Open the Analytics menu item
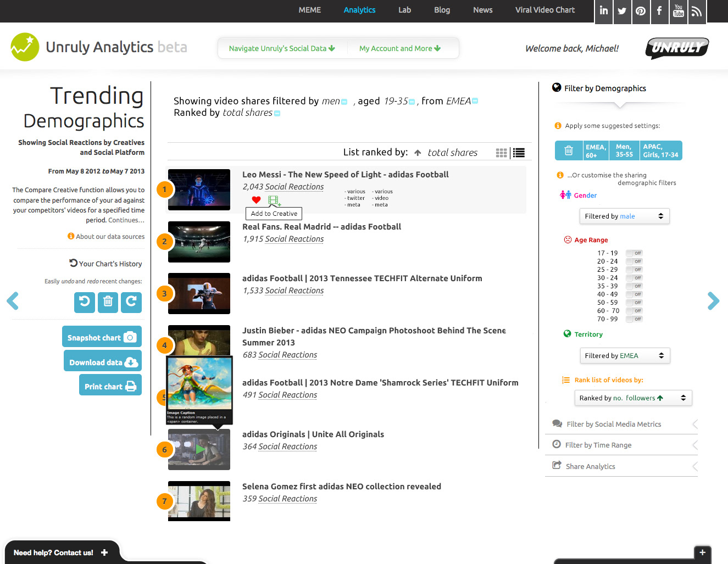The height and width of the screenshot is (564, 728). pos(359,10)
